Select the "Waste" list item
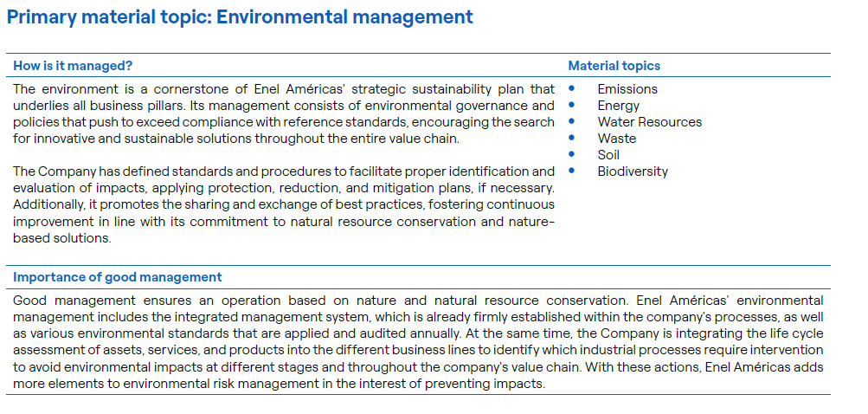 [616, 139]
